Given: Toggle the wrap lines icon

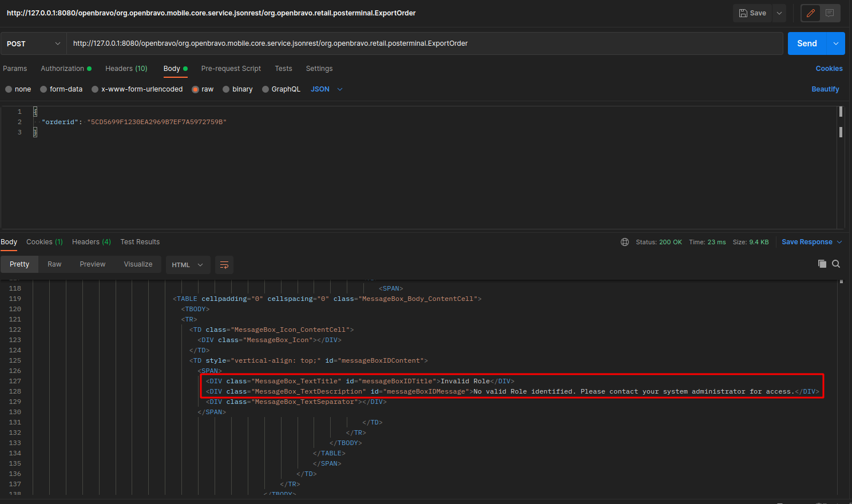Looking at the screenshot, I should pos(224,265).
